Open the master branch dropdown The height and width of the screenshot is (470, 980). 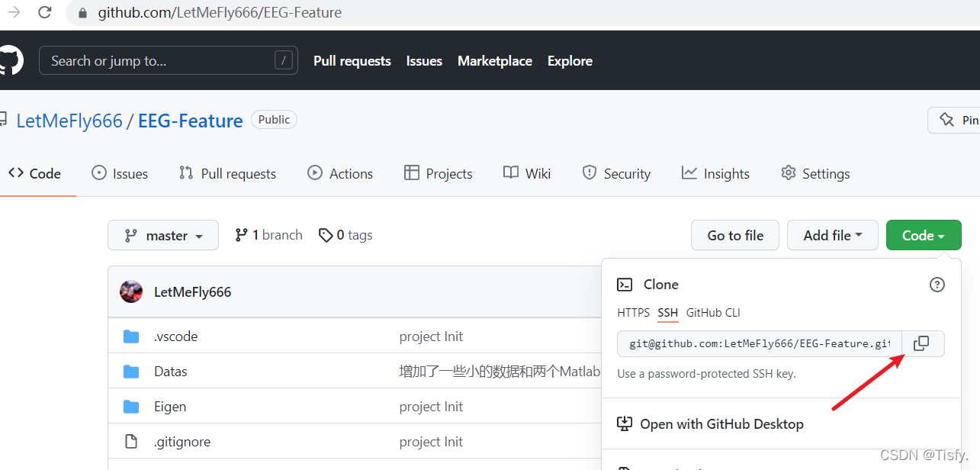[163, 235]
